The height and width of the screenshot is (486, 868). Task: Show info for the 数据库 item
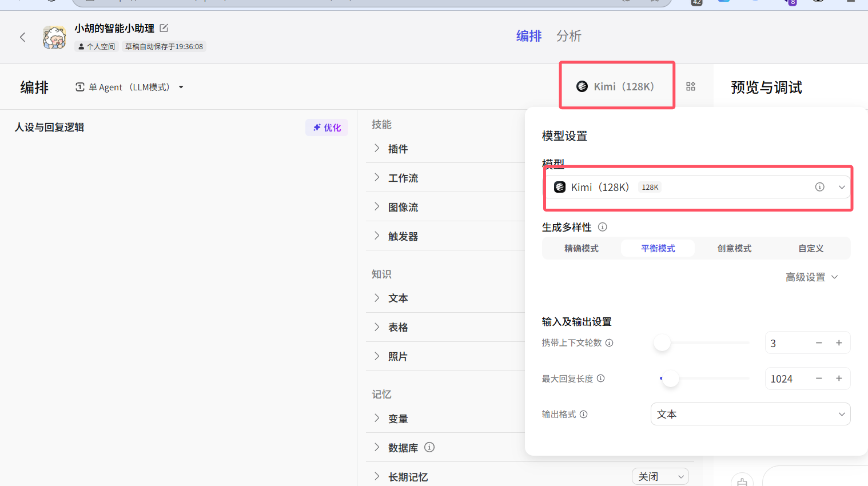[429, 447]
